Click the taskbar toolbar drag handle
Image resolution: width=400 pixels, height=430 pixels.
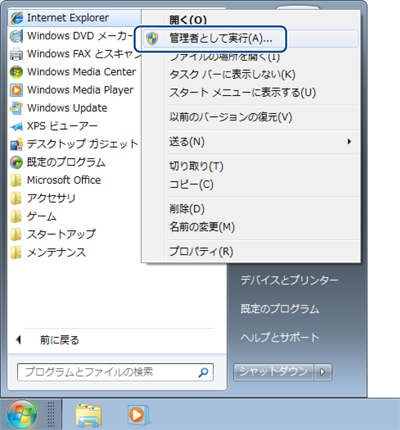(x=51, y=415)
